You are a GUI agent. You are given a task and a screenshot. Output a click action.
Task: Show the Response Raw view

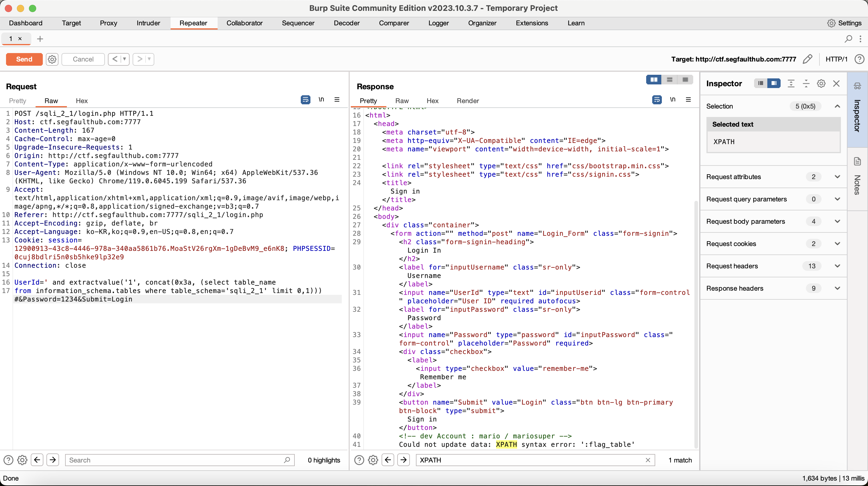tap(402, 100)
